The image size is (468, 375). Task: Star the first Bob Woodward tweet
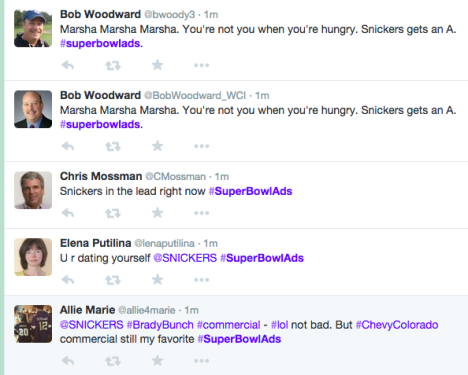coord(157,65)
